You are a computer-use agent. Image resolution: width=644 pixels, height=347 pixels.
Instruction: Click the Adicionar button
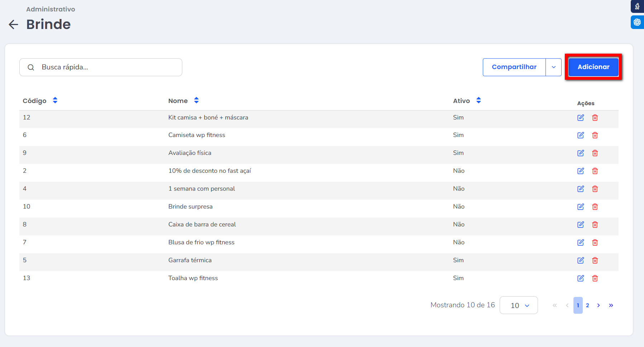click(x=593, y=67)
